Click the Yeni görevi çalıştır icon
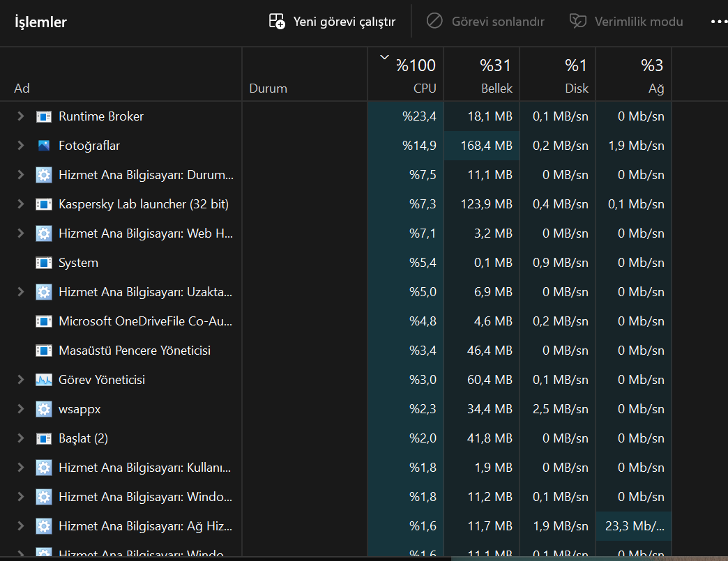The height and width of the screenshot is (561, 728). [x=277, y=22]
